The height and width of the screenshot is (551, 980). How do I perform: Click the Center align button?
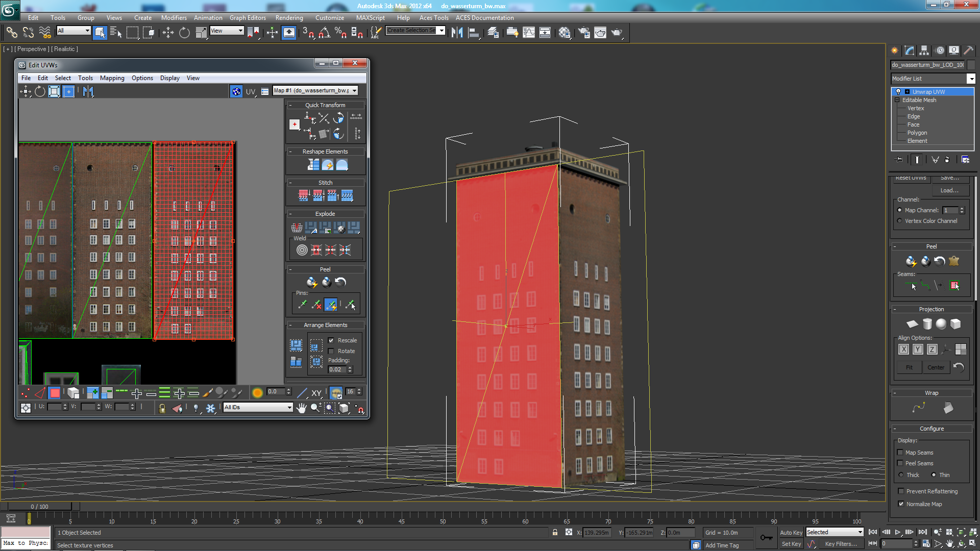tap(935, 367)
